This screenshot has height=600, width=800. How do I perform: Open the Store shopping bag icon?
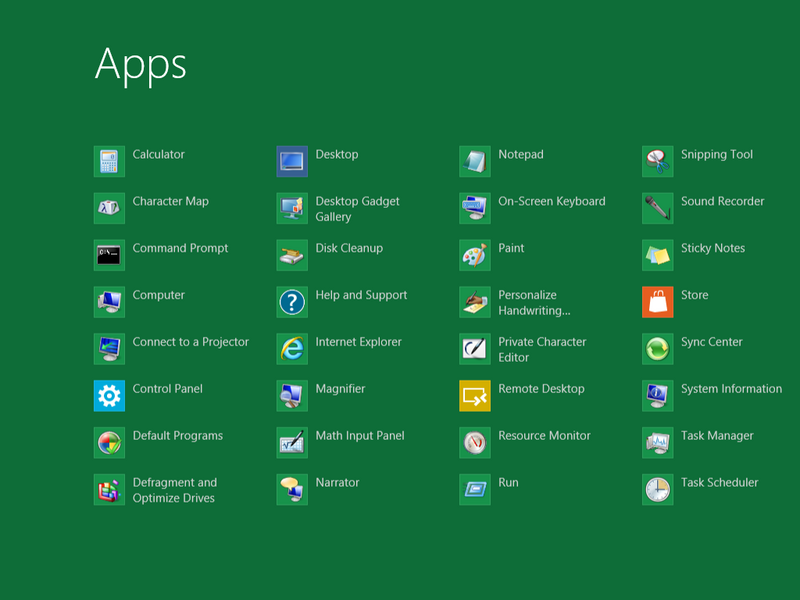pos(658,302)
